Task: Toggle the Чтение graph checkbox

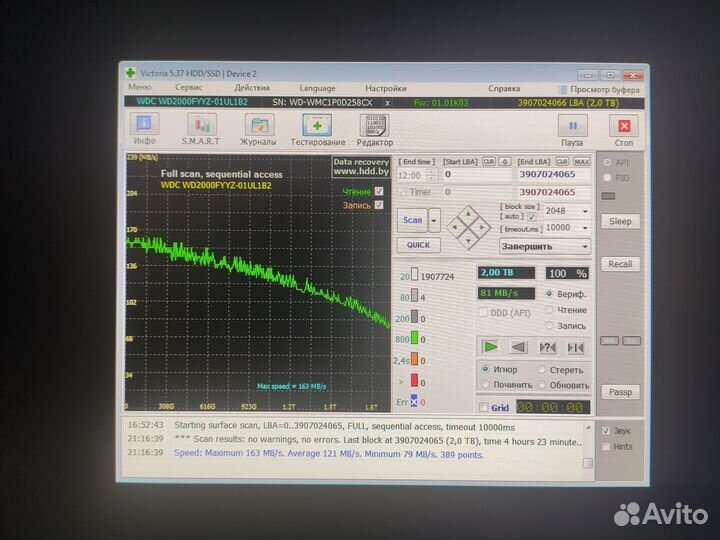Action: tap(378, 191)
